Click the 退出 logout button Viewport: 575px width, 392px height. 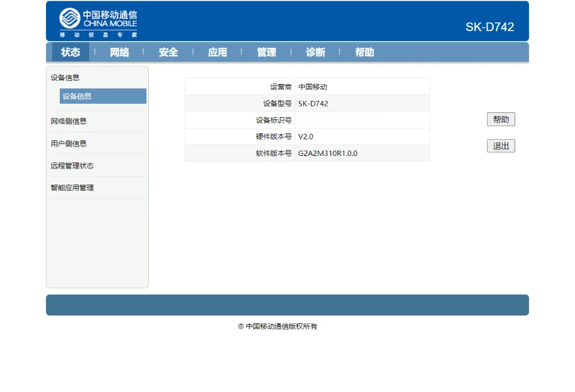[501, 146]
